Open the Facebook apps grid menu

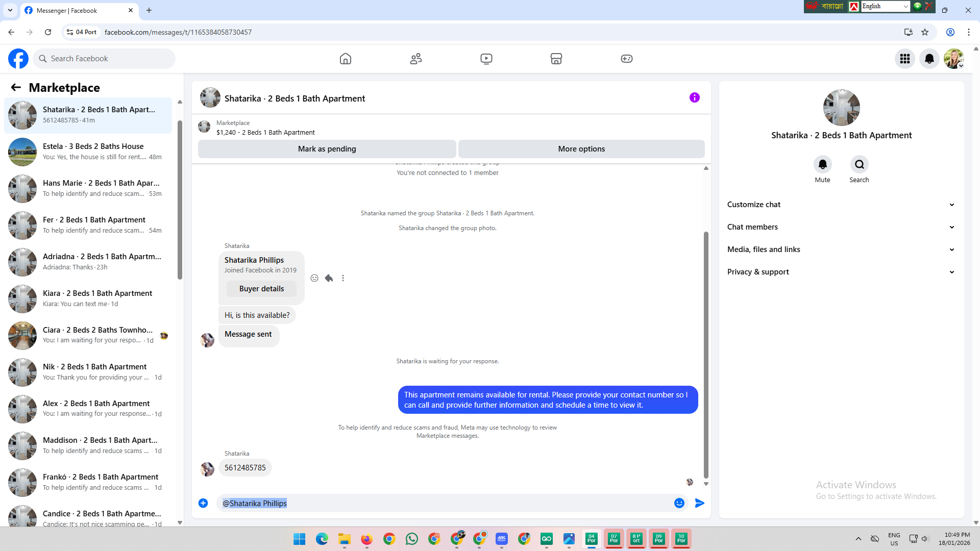(904, 59)
